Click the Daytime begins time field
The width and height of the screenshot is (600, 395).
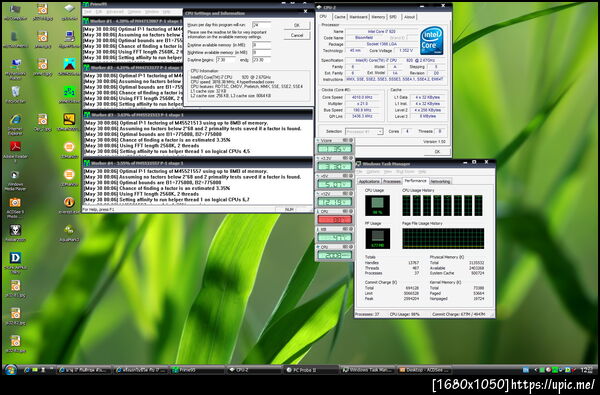click(x=226, y=60)
